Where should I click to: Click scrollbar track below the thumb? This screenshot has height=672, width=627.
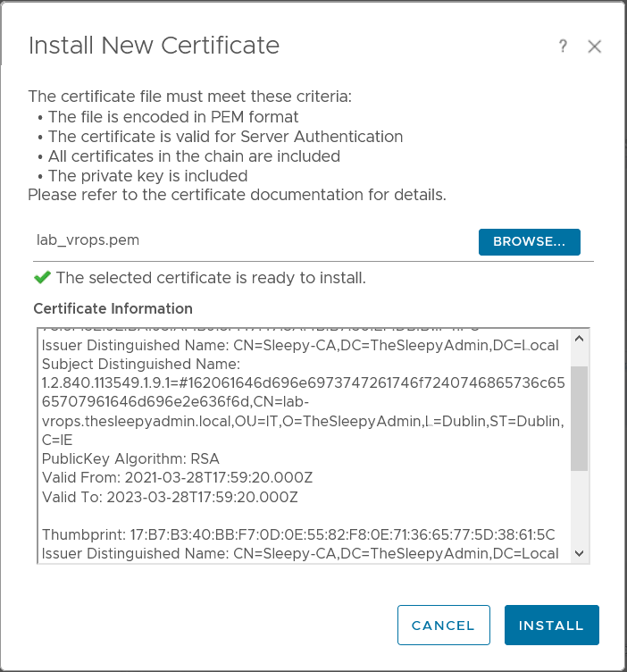tap(579, 509)
